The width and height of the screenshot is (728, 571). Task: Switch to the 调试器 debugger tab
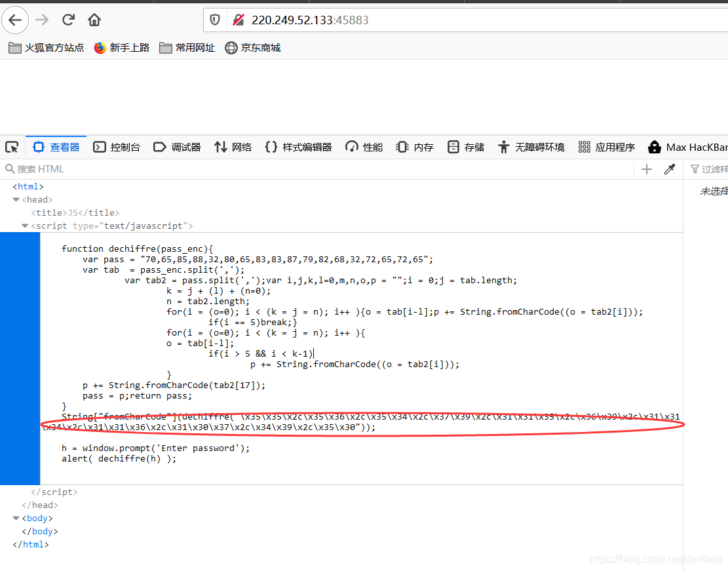[177, 148]
